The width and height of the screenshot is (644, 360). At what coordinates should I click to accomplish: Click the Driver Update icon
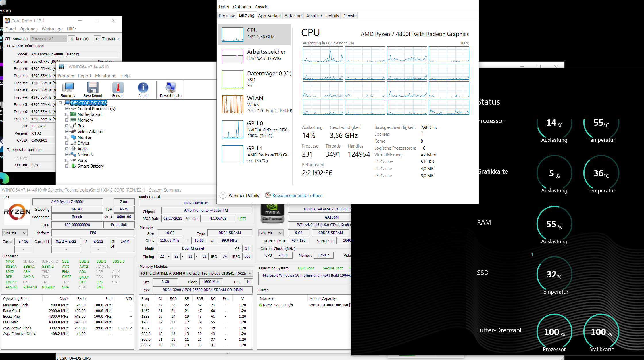(170, 88)
